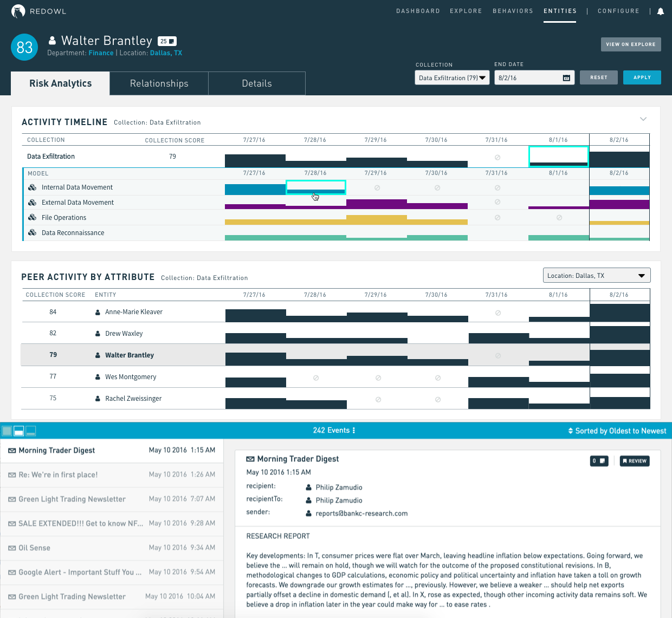The image size is (672, 618).
Task: Click the no-data icon for File Operations on 8/1/16
Action: [x=559, y=218]
